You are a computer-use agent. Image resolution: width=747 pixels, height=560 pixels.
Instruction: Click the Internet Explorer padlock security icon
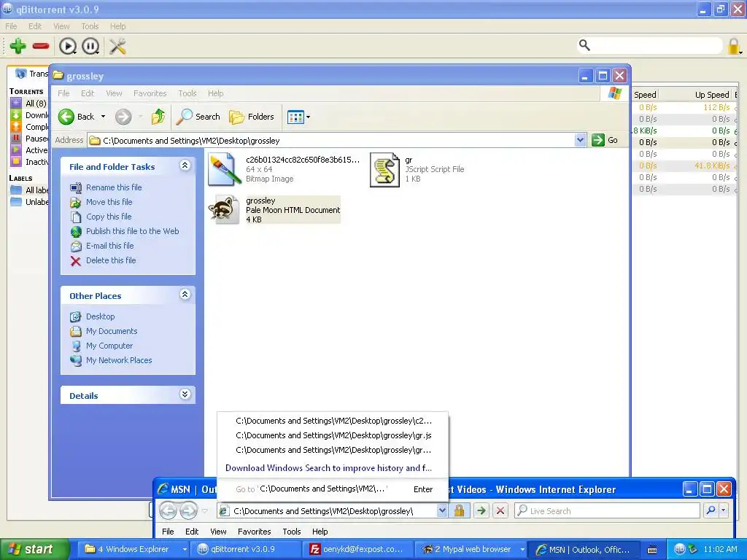(x=460, y=511)
